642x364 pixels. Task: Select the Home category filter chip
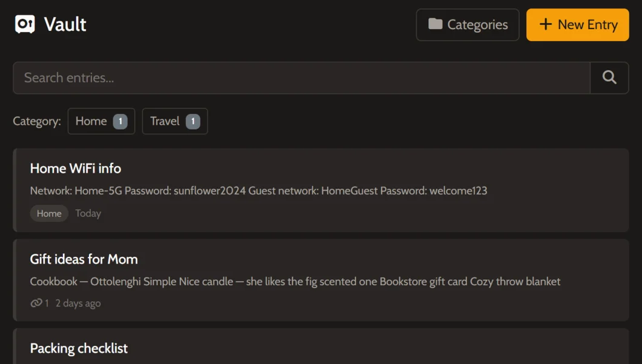[x=101, y=121]
